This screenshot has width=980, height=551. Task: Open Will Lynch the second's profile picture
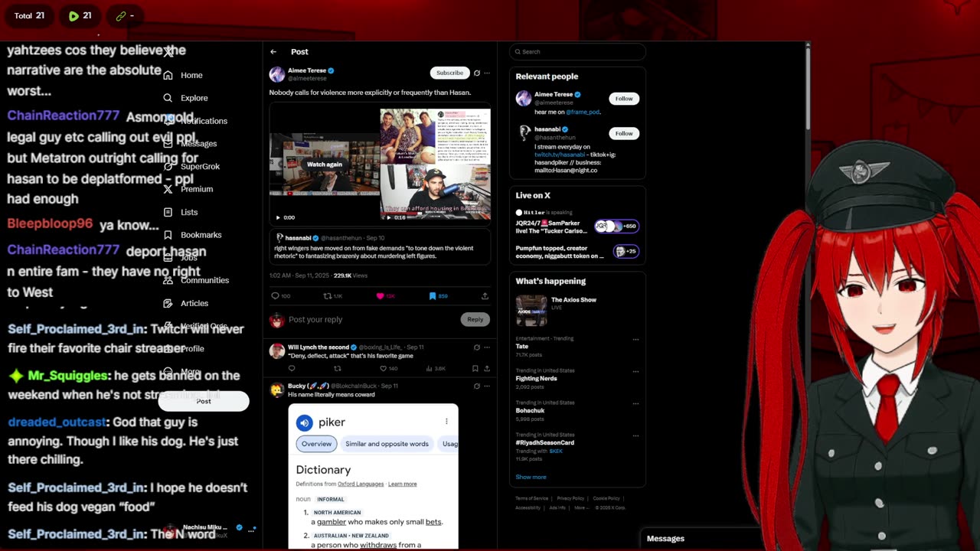tap(277, 351)
